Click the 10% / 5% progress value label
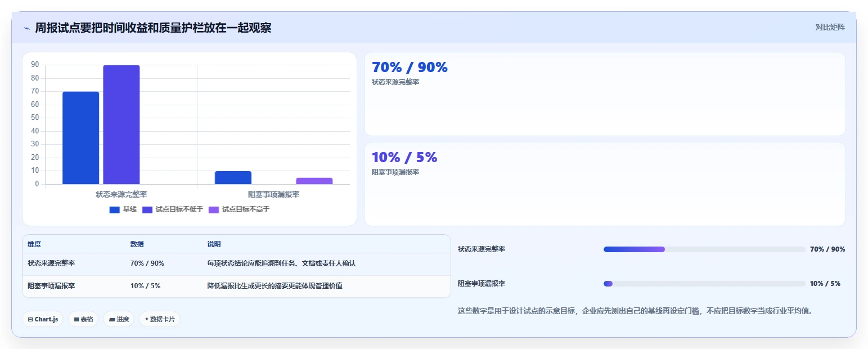The height and width of the screenshot is (349, 868). point(825,284)
